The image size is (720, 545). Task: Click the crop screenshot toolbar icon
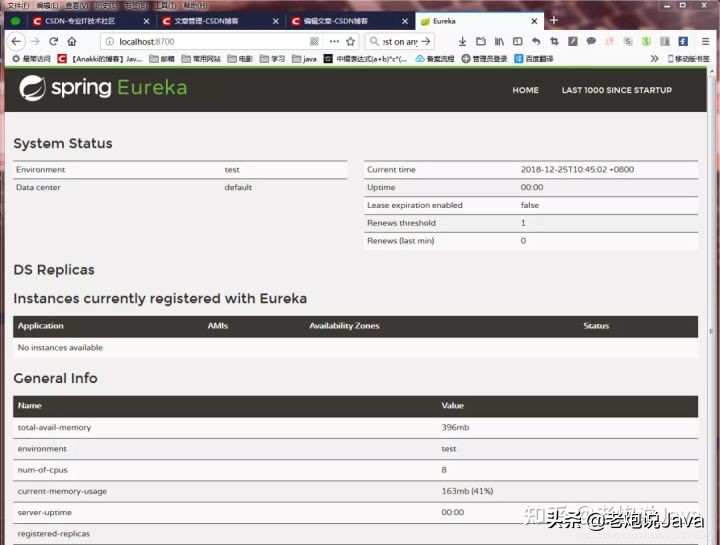[554, 41]
